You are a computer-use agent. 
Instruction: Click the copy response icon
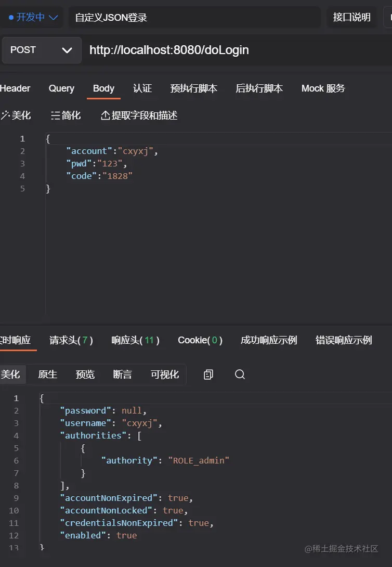point(208,374)
